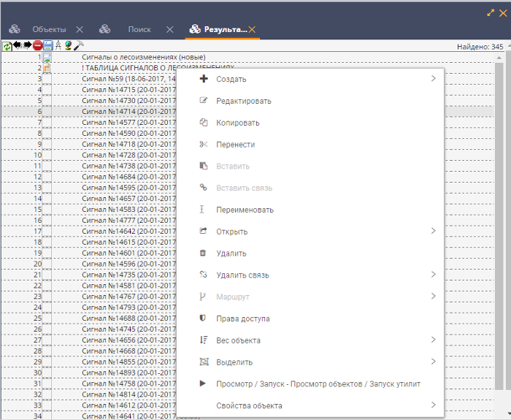Switch to the Объекты tab
Viewport: 511px width, 420px height.
48,29
